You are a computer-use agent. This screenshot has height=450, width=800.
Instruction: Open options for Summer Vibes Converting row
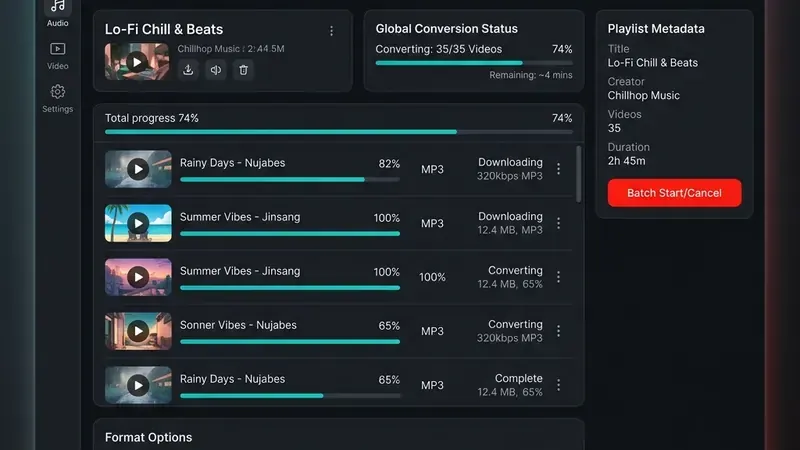coord(559,277)
